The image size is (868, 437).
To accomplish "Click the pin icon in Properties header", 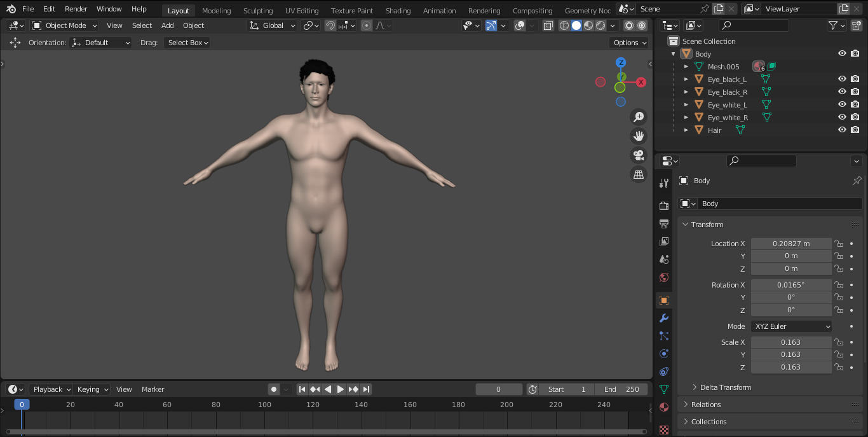I will [x=857, y=181].
